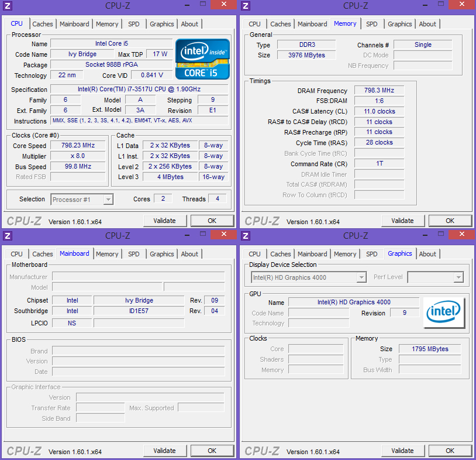476x460 pixels.
Task: Click Validate in the Memory window
Action: pyautogui.click(x=402, y=221)
